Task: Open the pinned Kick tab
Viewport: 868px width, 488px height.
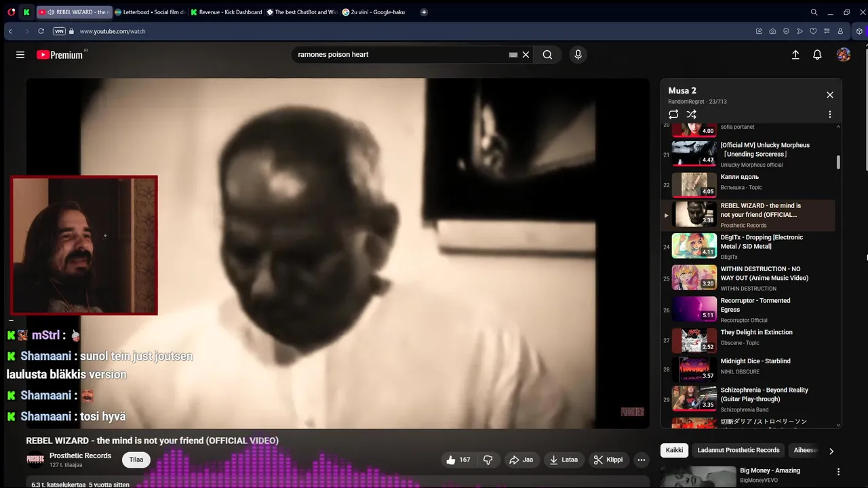Action: tap(26, 12)
